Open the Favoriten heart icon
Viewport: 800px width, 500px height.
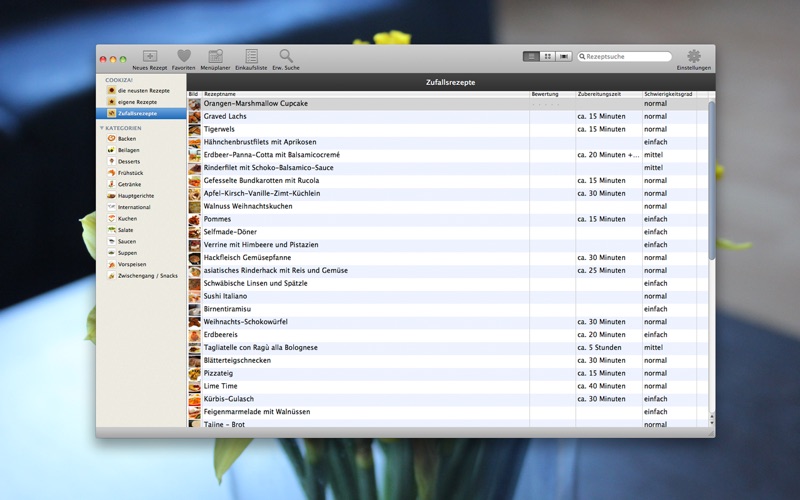pos(184,60)
